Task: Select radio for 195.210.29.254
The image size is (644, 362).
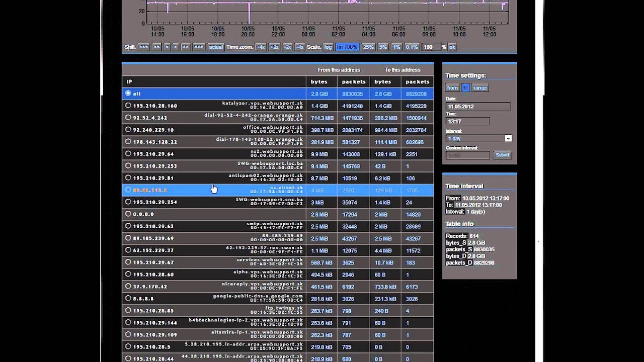Action: (128, 202)
